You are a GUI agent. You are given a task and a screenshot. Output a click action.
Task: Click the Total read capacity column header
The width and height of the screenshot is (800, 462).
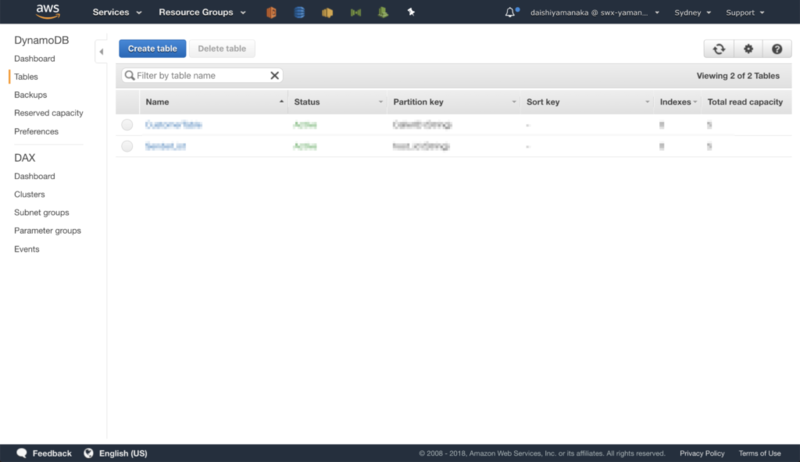click(745, 102)
